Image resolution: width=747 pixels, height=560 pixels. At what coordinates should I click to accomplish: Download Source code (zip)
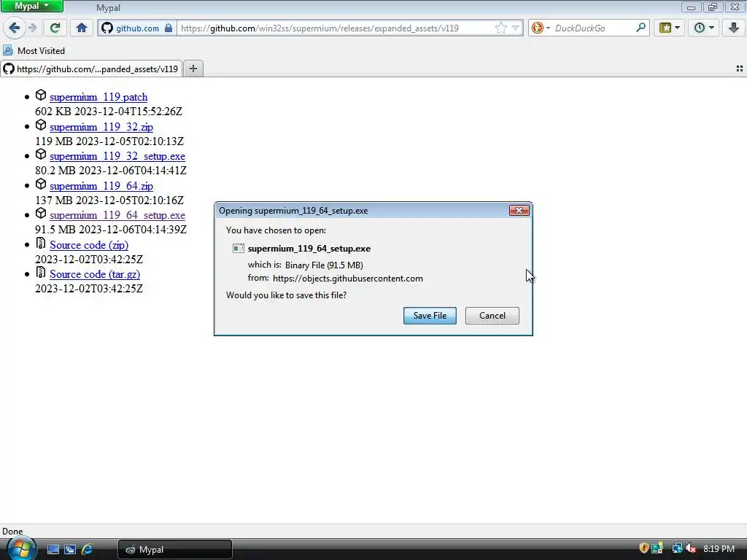89,245
